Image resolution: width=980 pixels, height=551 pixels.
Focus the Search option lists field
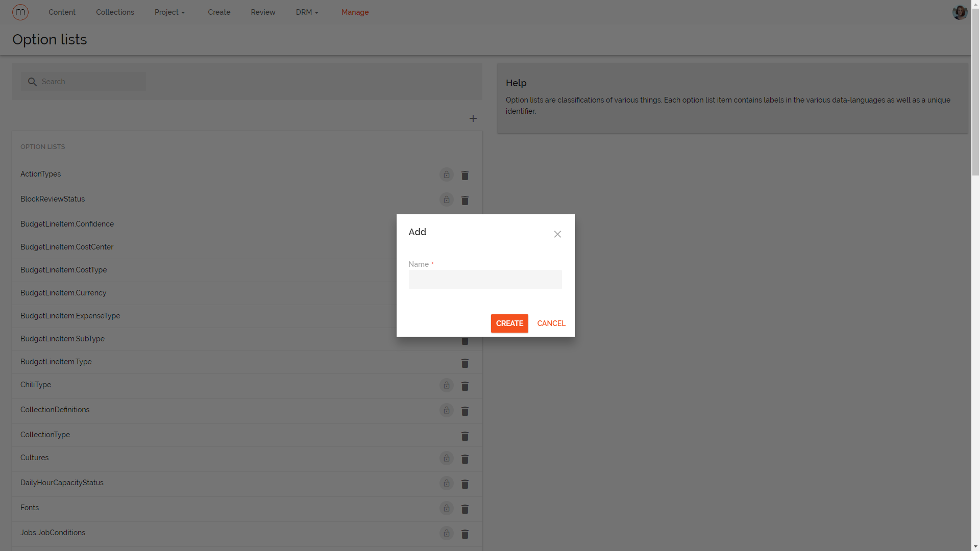83,82
